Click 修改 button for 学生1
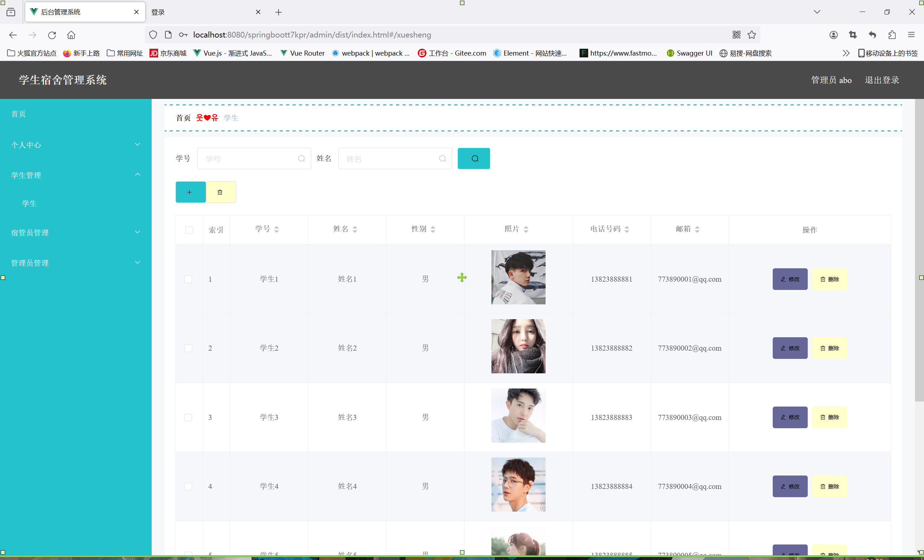 [x=790, y=279]
